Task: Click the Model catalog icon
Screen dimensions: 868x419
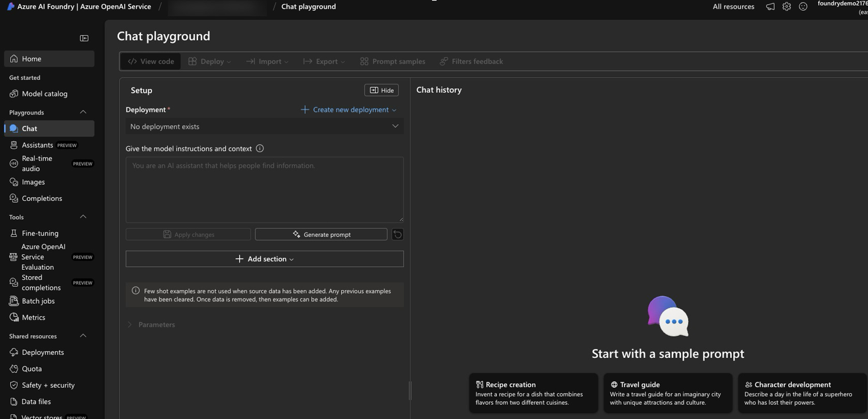Action: 14,94
